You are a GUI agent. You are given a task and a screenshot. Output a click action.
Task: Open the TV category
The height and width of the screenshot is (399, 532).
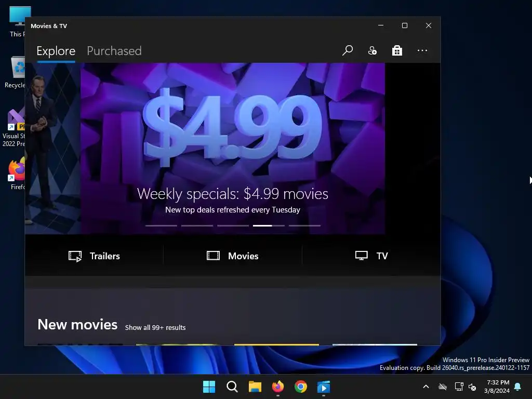tap(371, 256)
